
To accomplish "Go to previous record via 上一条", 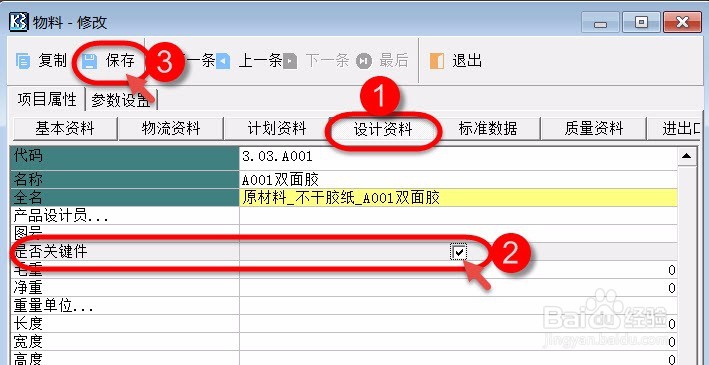I will click(260, 60).
